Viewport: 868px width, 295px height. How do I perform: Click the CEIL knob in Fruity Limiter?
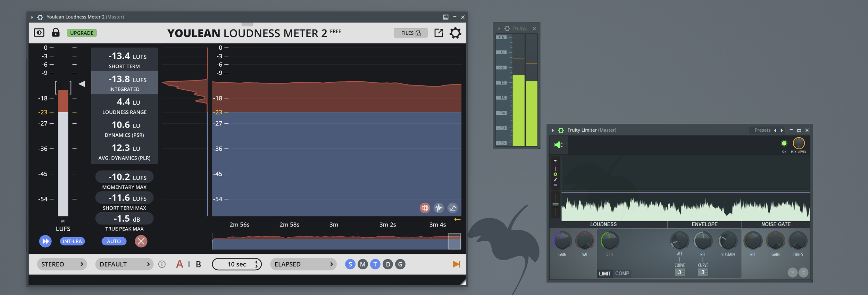[x=609, y=241]
